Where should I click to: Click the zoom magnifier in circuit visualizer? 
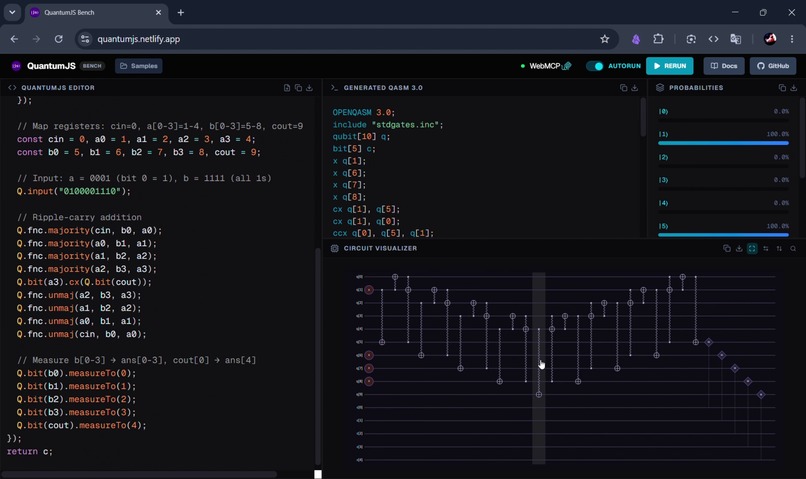(793, 248)
